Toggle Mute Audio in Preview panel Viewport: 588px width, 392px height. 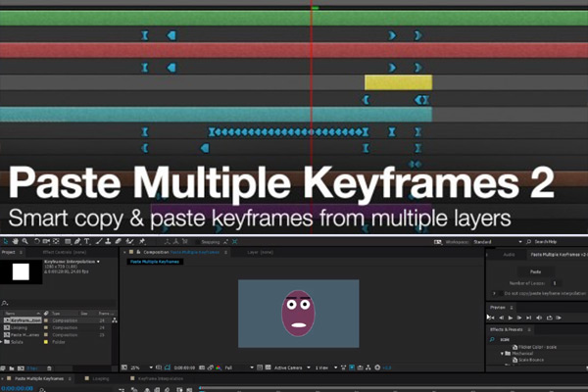539,318
